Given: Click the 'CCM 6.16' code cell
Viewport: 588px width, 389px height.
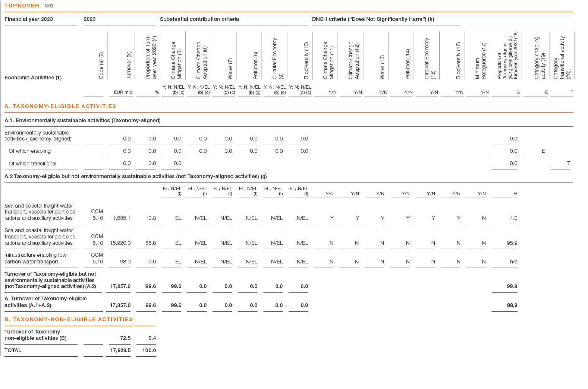Looking at the screenshot, I should click(x=97, y=258).
